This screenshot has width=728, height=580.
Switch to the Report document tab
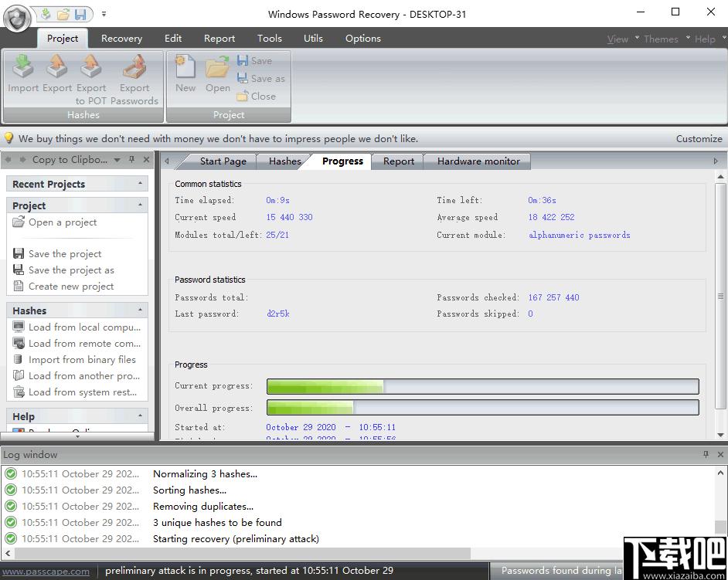[x=398, y=161]
